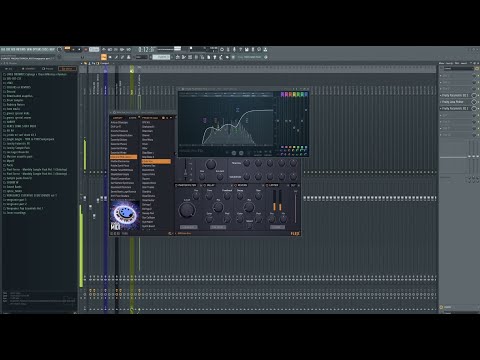This screenshot has height=360, width=480.
Task: Click the FLEX pack artwork thumbnail
Action: click(x=125, y=216)
